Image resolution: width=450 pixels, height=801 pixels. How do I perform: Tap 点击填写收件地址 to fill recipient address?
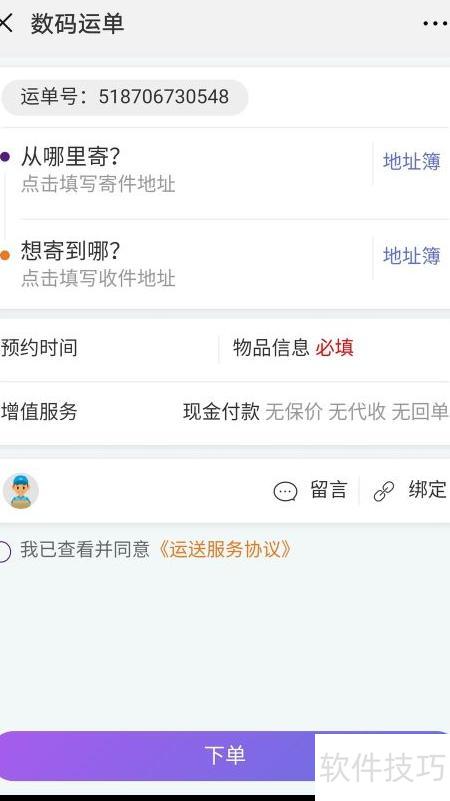[98, 278]
